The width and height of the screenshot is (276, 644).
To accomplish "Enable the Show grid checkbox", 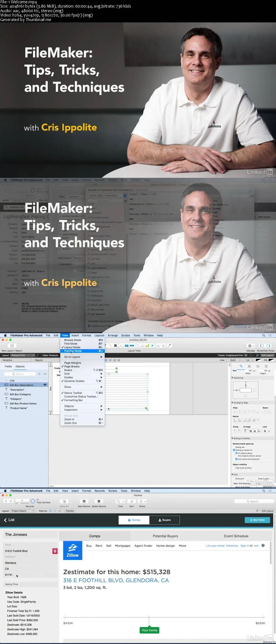I will point(234,479).
